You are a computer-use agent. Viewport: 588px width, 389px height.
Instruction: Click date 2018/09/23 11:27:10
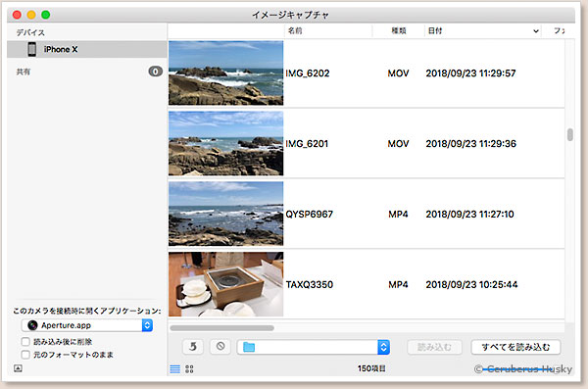[469, 215]
